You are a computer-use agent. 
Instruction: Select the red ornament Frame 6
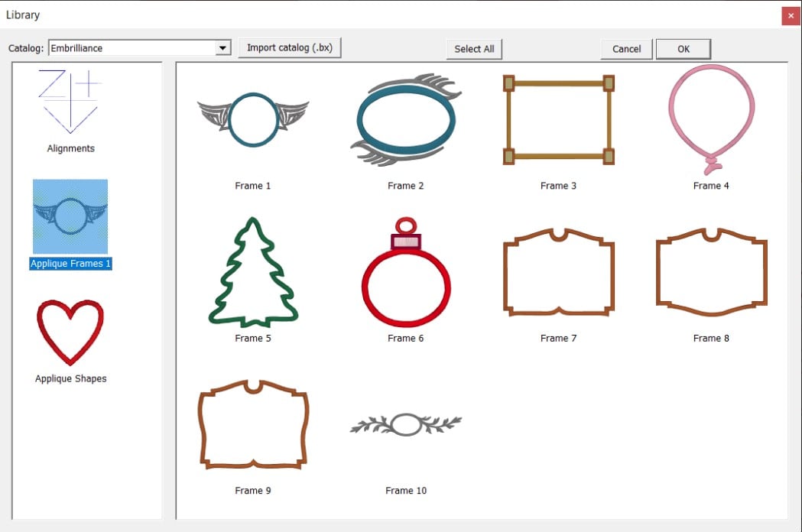tap(406, 272)
